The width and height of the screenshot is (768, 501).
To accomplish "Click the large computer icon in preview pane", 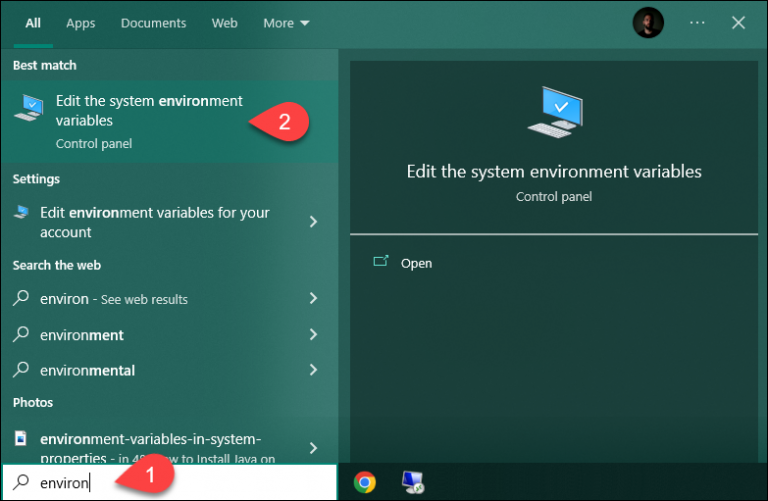I will point(555,112).
